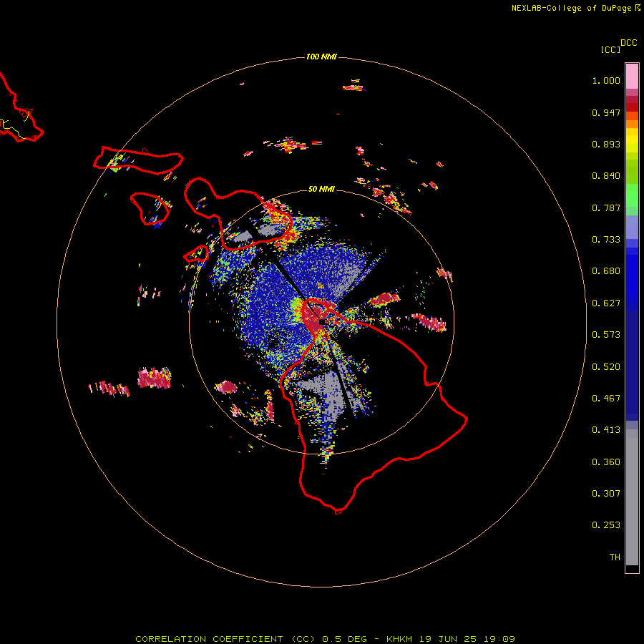This screenshot has height=644, width=644.
Task: Click the NEXLAB-College of DuPage title text
Action: coord(571,8)
